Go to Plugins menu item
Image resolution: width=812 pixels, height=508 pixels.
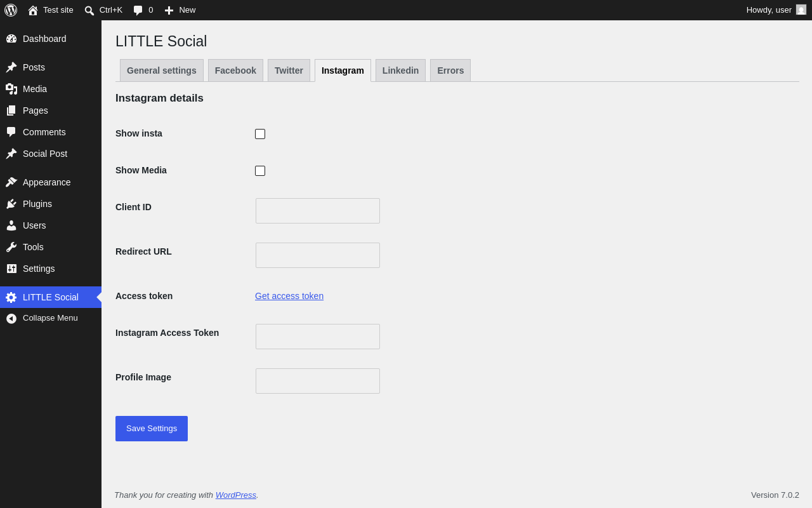click(51, 204)
